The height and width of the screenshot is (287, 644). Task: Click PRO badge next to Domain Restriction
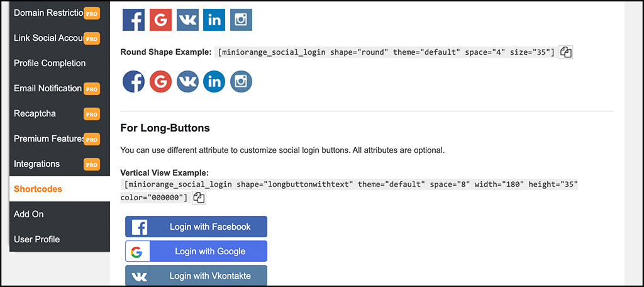pyautogui.click(x=92, y=14)
